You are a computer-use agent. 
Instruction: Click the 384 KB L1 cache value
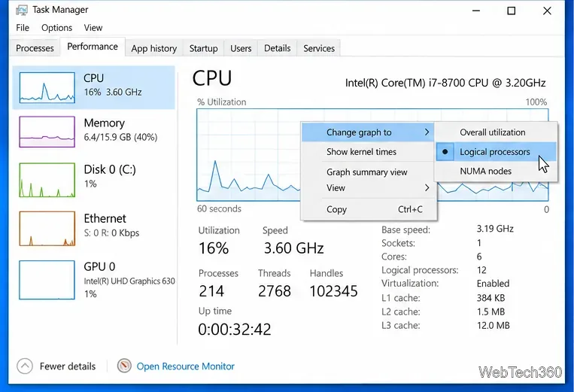490,298
